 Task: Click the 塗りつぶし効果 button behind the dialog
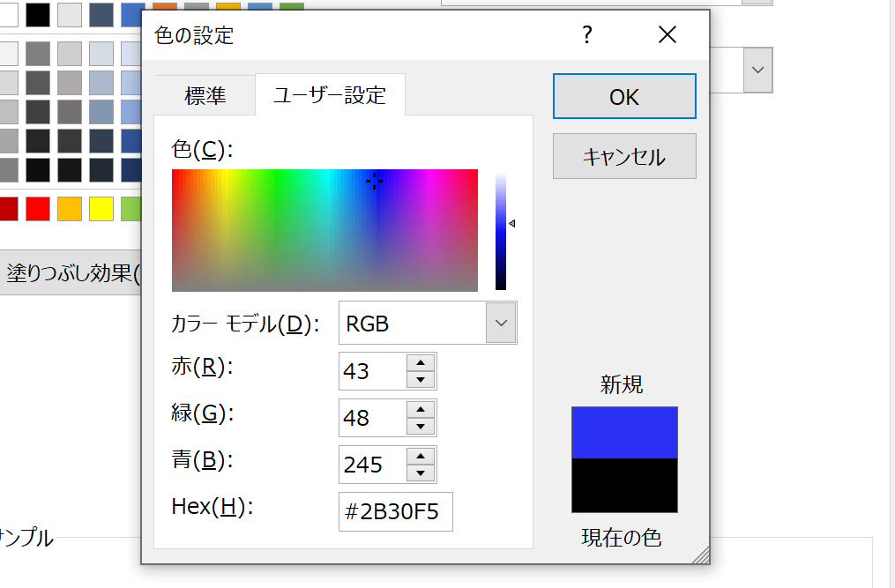pos(71,275)
